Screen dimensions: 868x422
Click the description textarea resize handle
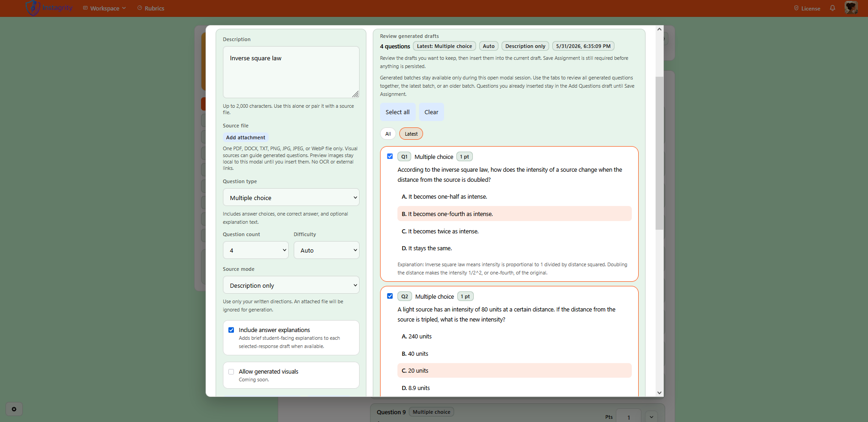[x=355, y=94]
